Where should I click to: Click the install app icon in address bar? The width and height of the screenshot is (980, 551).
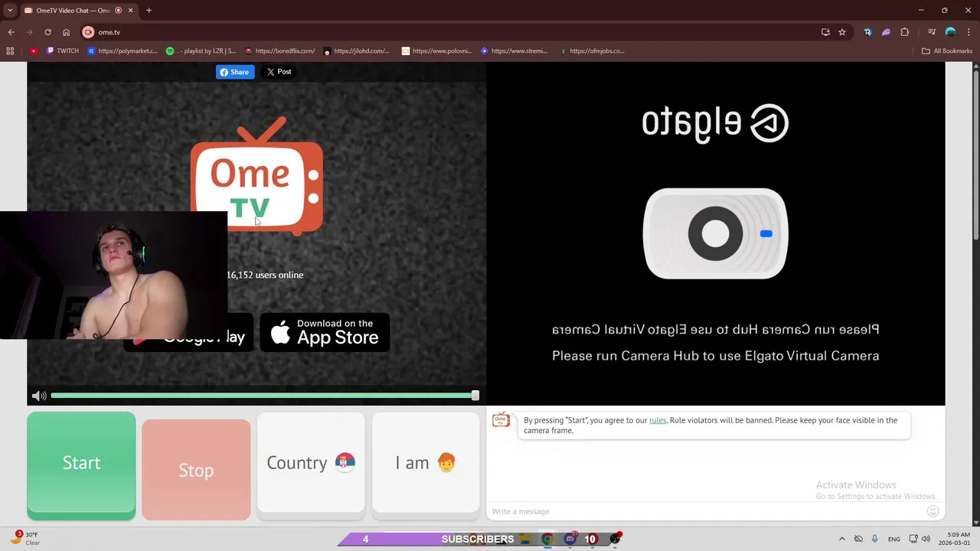[825, 32]
